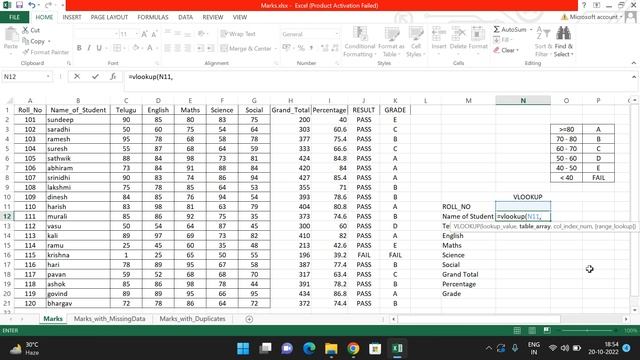Open Find & Select binoculars
The height and width of the screenshot is (360, 640).
pyautogui.click(x=564, y=42)
